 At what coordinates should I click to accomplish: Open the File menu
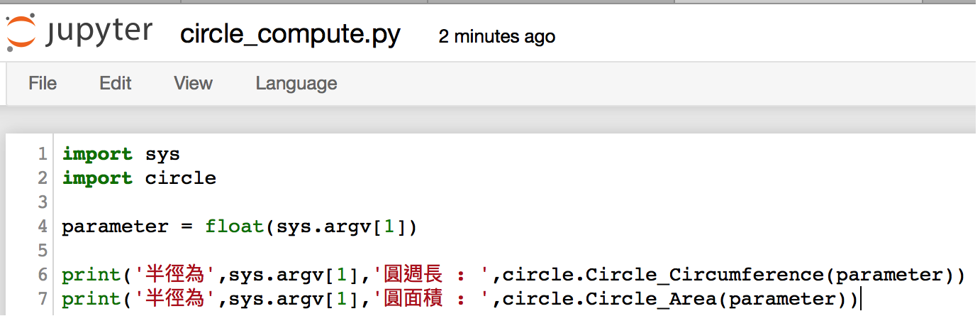[43, 83]
